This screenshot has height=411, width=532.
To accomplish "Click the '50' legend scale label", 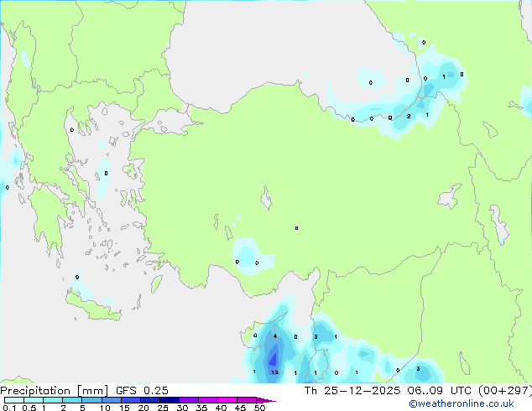I will click(x=260, y=408).
